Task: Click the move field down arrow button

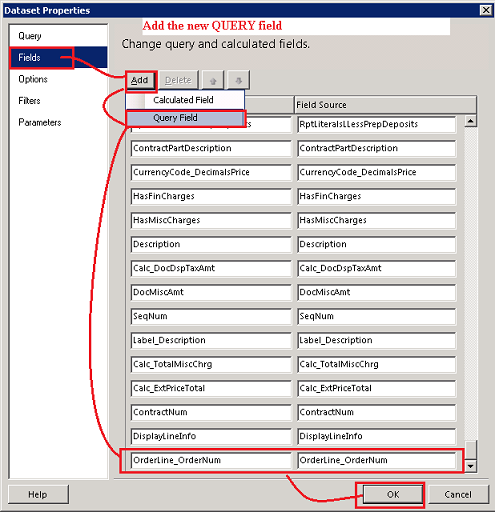Action: [x=238, y=80]
